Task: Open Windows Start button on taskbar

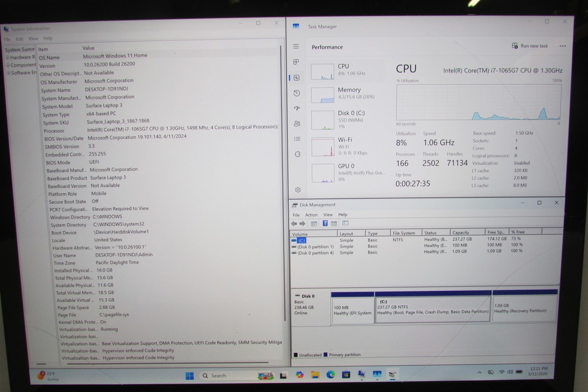Action: click(190, 375)
